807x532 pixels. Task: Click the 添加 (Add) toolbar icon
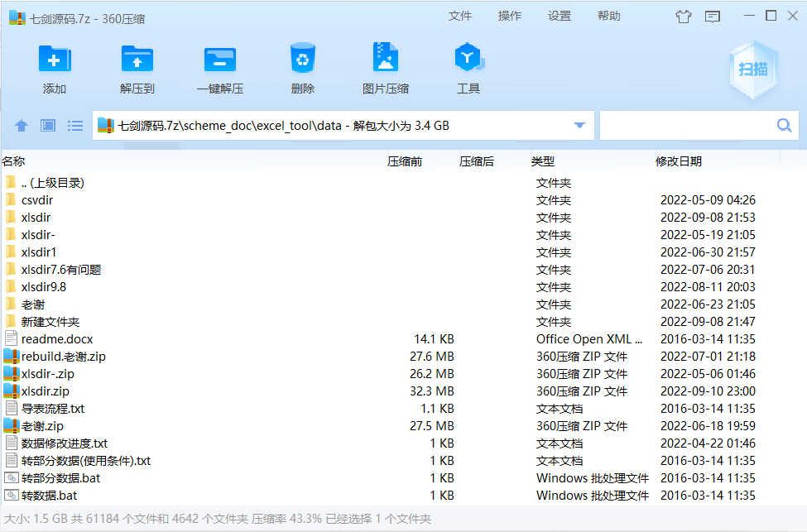tap(54, 60)
